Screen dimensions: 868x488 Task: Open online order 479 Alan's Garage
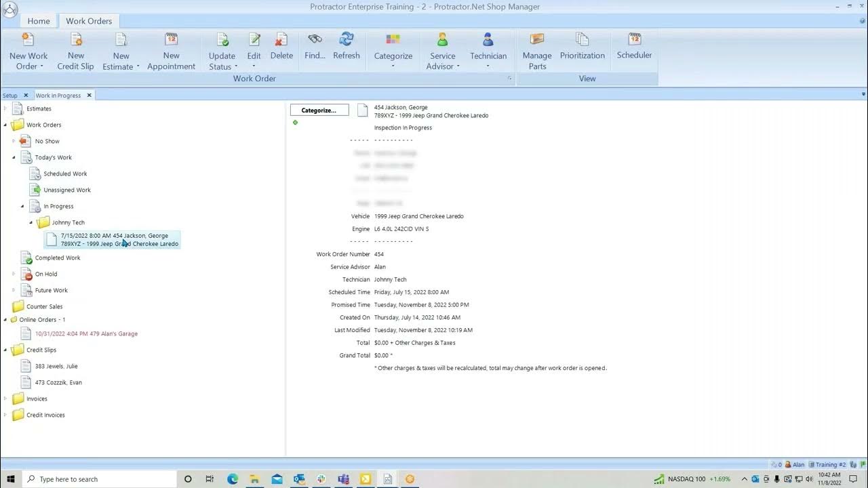point(86,333)
